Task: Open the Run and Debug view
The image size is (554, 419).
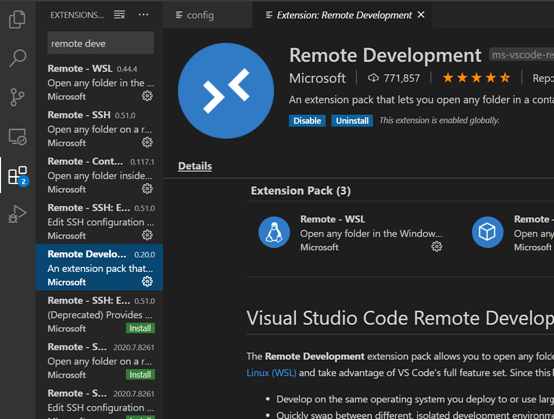Action: (17, 214)
